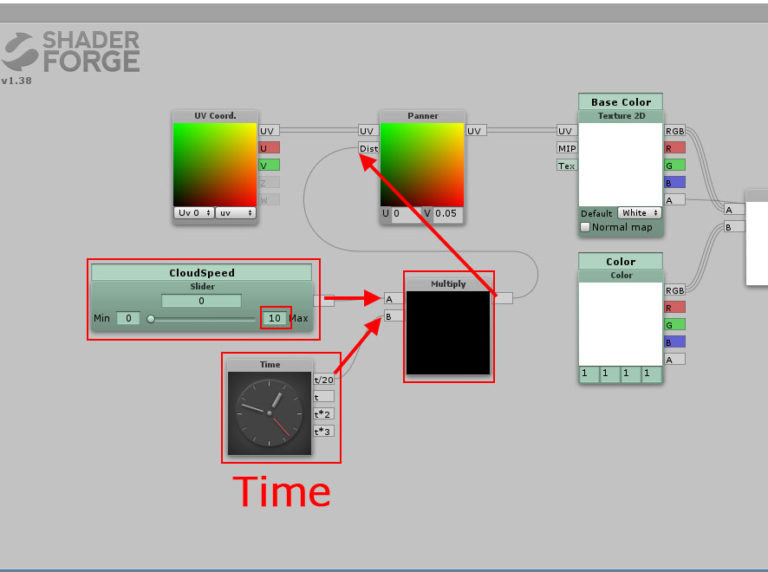This screenshot has width=768, height=572.
Task: Click the blue B output on Color node
Action: click(x=675, y=341)
